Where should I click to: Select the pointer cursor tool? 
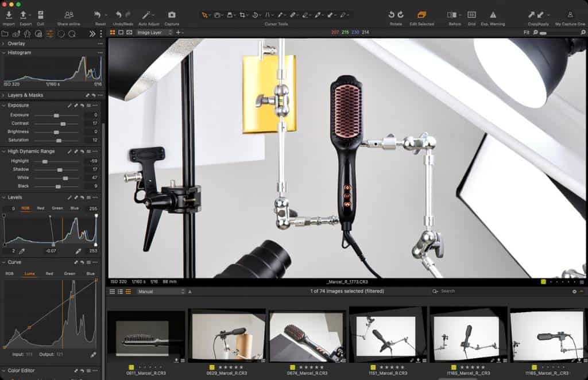204,15
